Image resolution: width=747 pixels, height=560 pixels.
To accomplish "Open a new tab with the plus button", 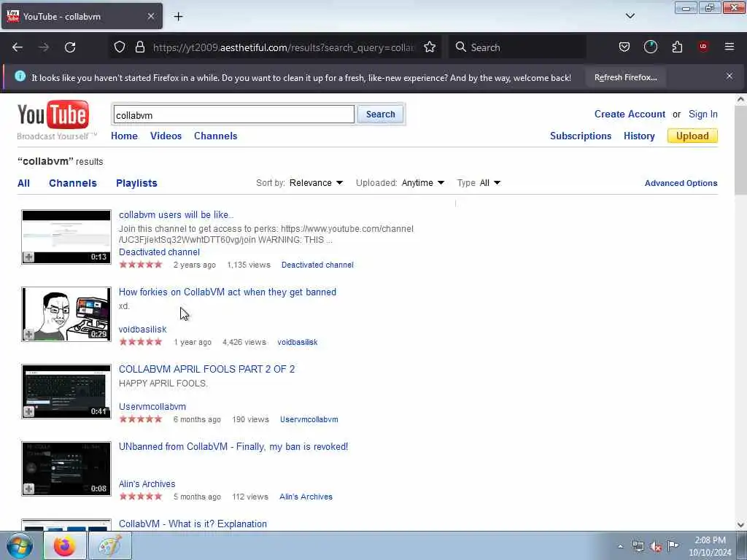I will pyautogui.click(x=178, y=17).
